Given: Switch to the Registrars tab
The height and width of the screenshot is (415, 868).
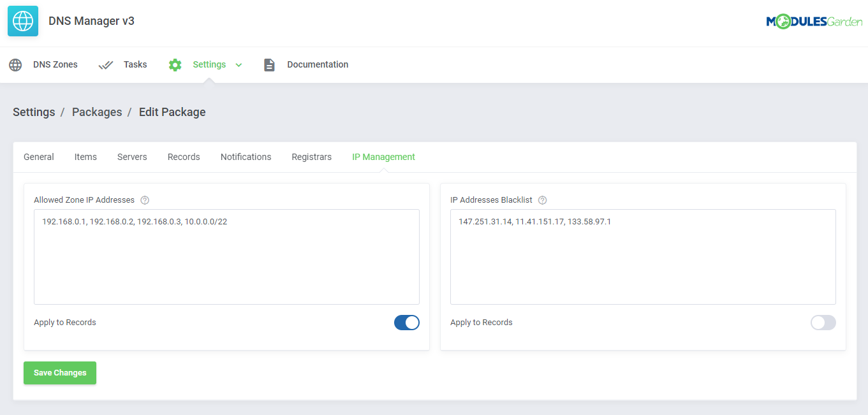Looking at the screenshot, I should [312, 157].
